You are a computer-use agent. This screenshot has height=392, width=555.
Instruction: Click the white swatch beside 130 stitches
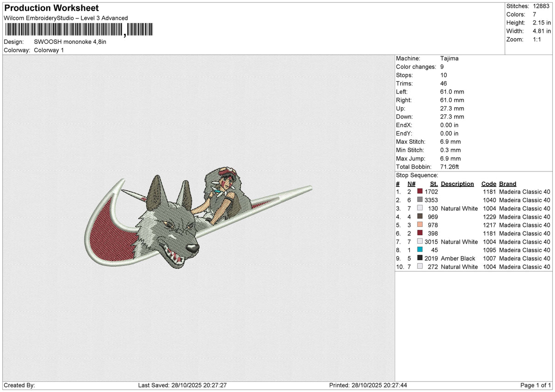[x=419, y=208]
